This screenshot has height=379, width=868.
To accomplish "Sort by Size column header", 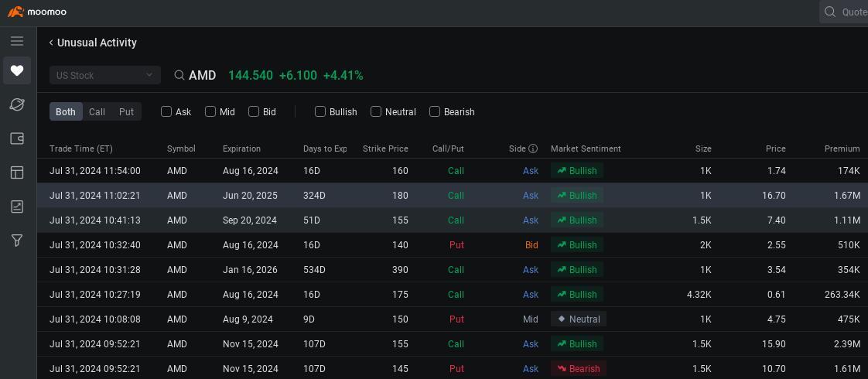I will (703, 149).
